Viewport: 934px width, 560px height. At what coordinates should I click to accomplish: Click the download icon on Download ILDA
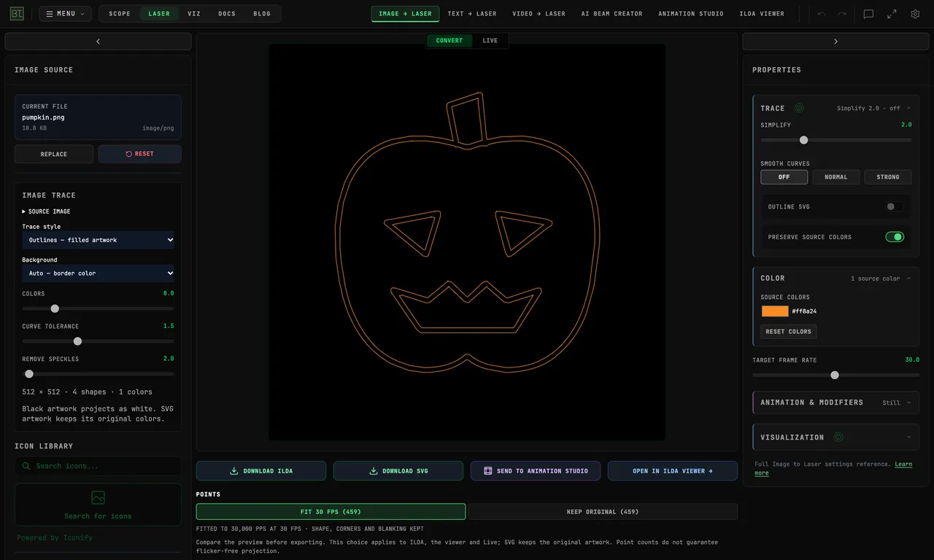(234, 471)
